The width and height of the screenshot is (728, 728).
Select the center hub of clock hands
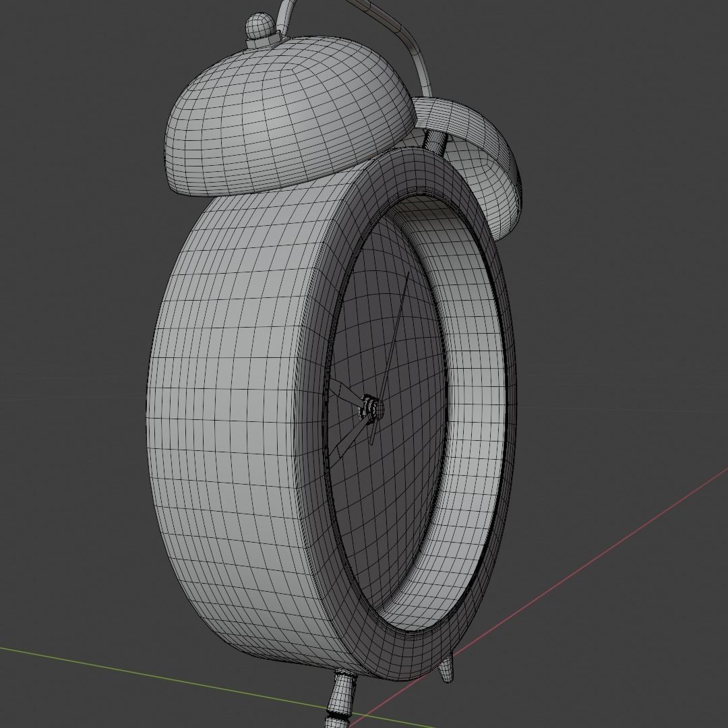(372, 408)
